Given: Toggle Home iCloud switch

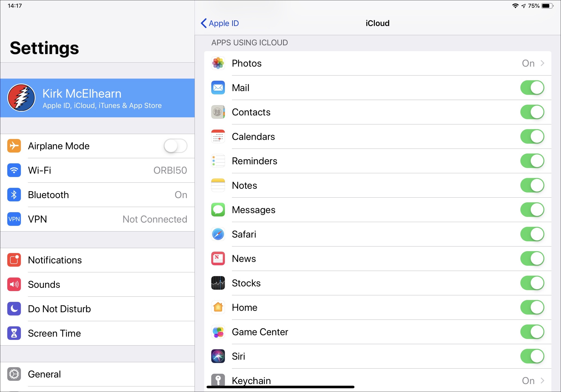Looking at the screenshot, I should (x=532, y=307).
